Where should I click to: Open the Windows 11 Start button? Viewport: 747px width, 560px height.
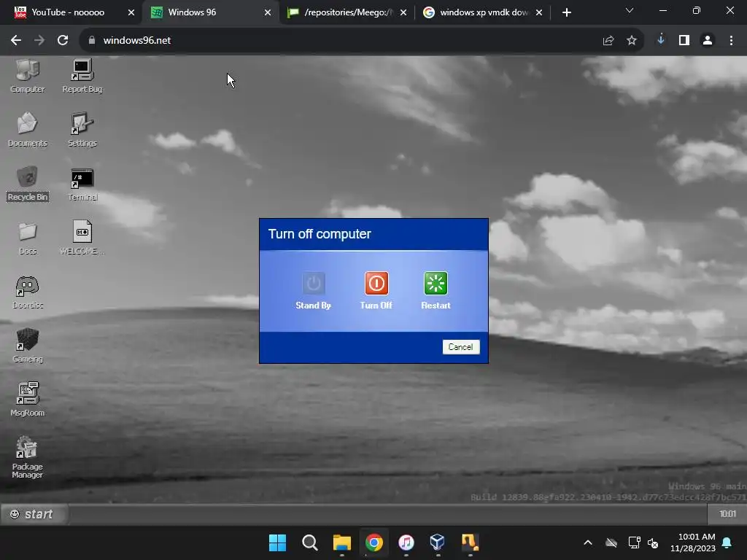coord(277,542)
